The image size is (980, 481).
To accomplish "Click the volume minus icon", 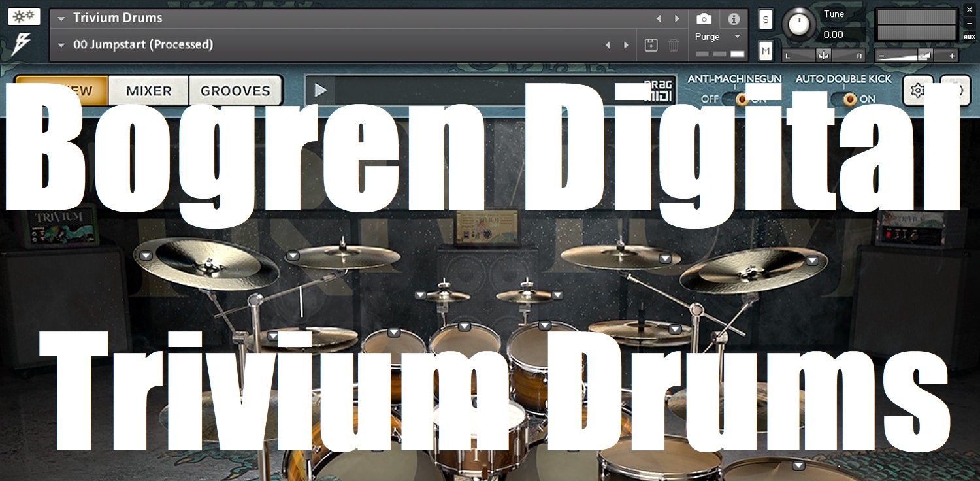I will 881,56.
